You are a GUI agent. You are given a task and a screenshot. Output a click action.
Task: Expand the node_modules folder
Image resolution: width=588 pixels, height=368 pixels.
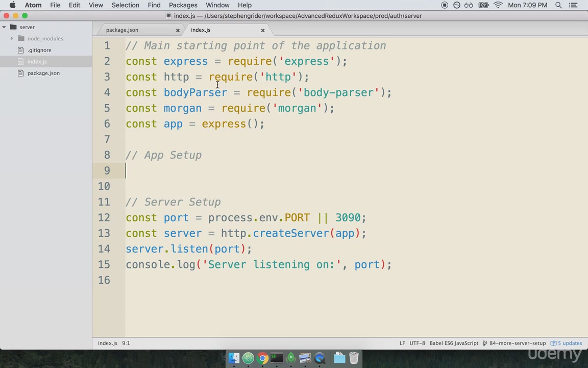pyautogui.click(x=12, y=38)
